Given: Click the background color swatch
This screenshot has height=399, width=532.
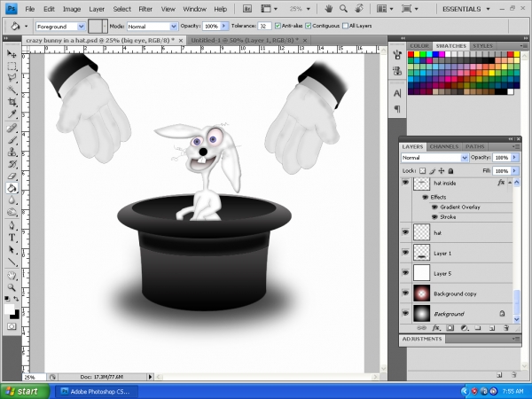Looking at the screenshot, I should tap(15, 316).
